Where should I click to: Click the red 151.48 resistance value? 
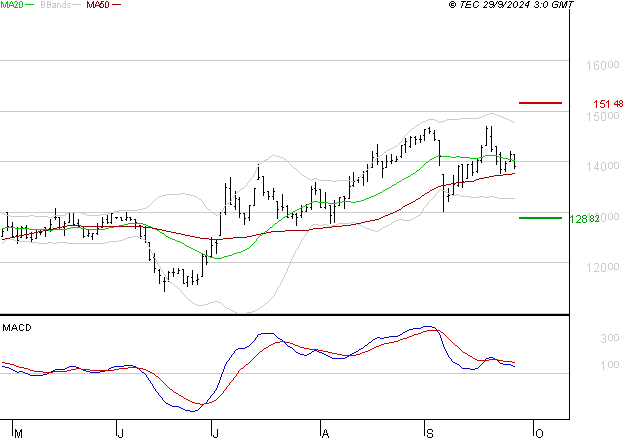pos(608,104)
